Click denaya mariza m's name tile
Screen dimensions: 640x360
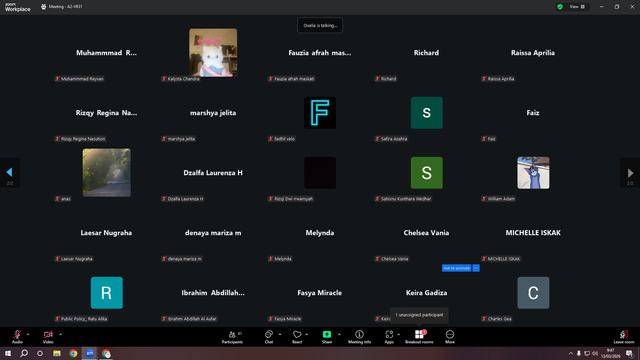coord(213,233)
